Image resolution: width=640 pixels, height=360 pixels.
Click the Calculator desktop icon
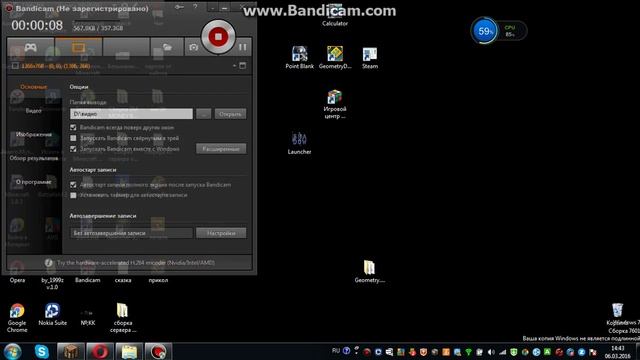pos(335,16)
